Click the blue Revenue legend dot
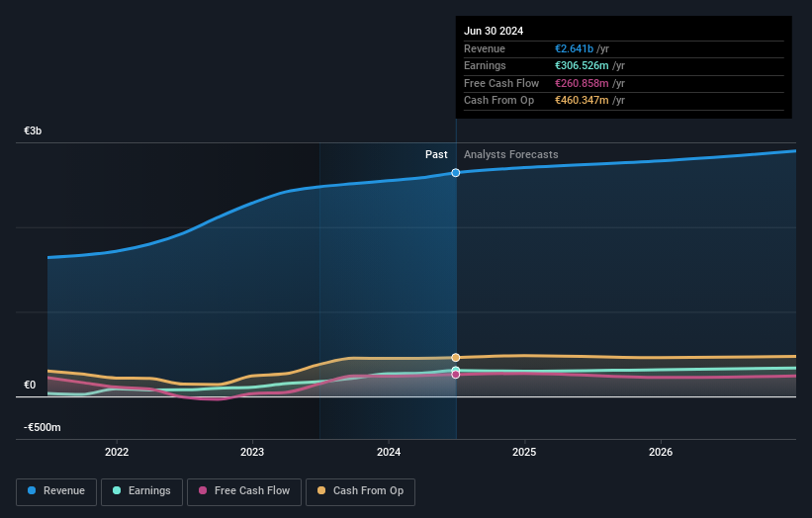812x518 pixels. [32, 490]
